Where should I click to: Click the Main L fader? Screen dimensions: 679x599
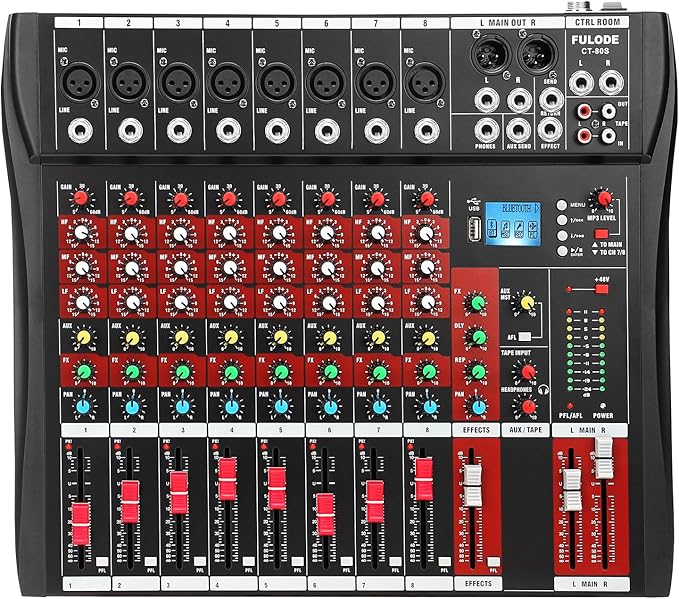[x=573, y=504]
